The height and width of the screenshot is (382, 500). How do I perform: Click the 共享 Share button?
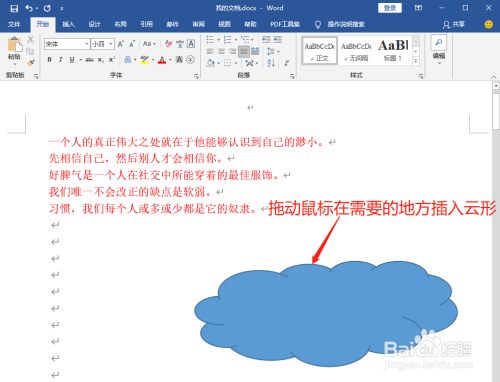pos(454,24)
